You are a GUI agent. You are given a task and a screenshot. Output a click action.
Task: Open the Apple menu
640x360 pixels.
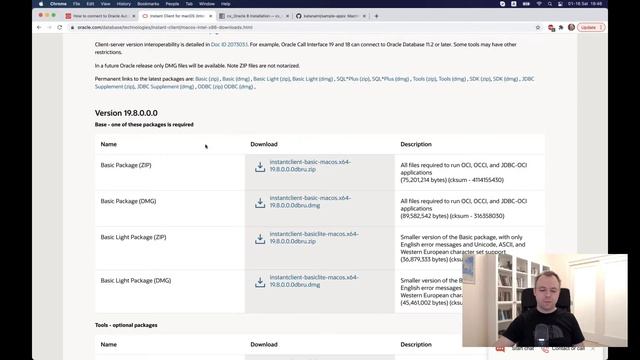(x=41, y=4)
